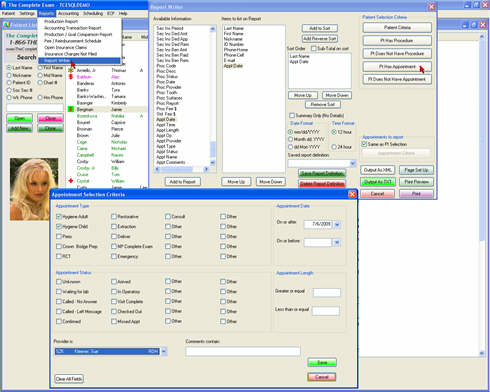Open the Help menu

[123, 13]
